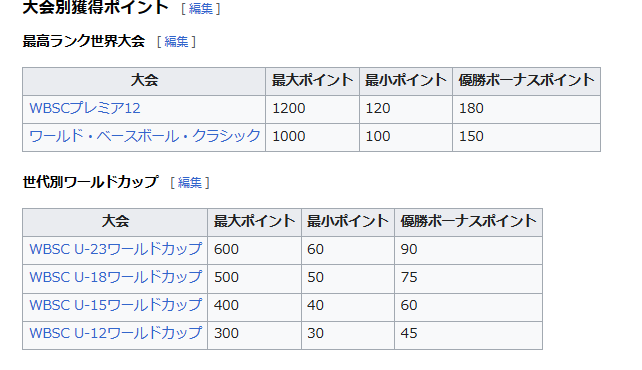Click the 世代別ワールドカップ heading
642x370 pixels.
click(90, 182)
